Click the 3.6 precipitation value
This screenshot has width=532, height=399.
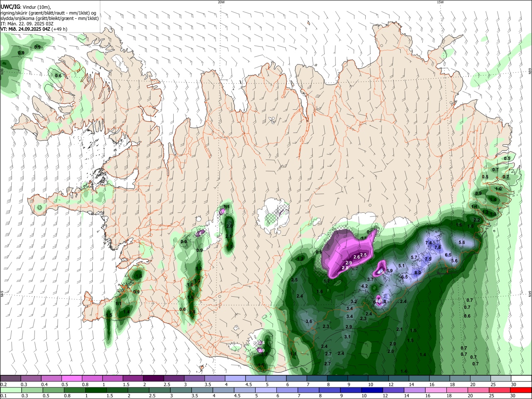(x=309, y=322)
